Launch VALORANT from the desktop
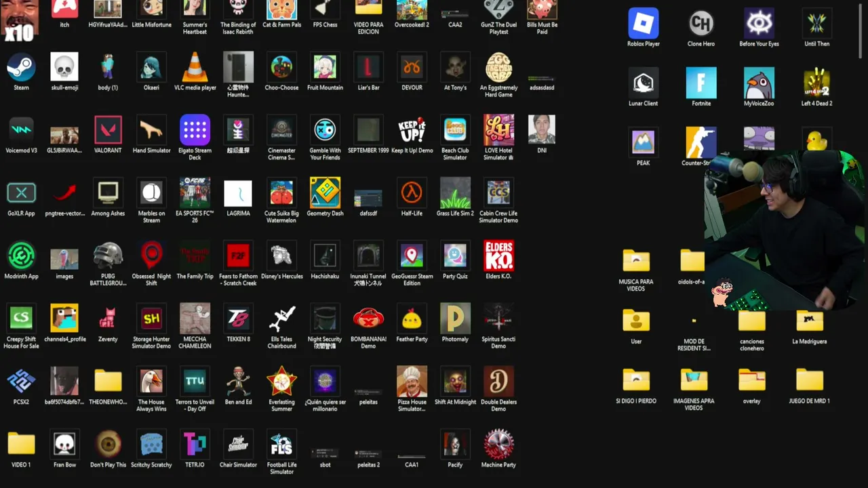This screenshot has width=868, height=488. 108,130
